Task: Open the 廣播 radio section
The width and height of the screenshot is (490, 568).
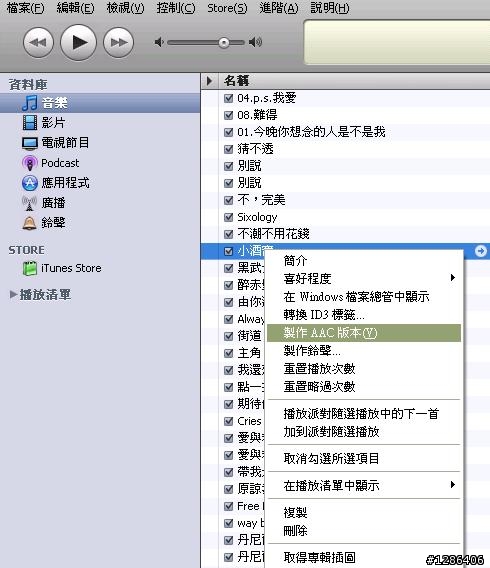Action: (44, 203)
